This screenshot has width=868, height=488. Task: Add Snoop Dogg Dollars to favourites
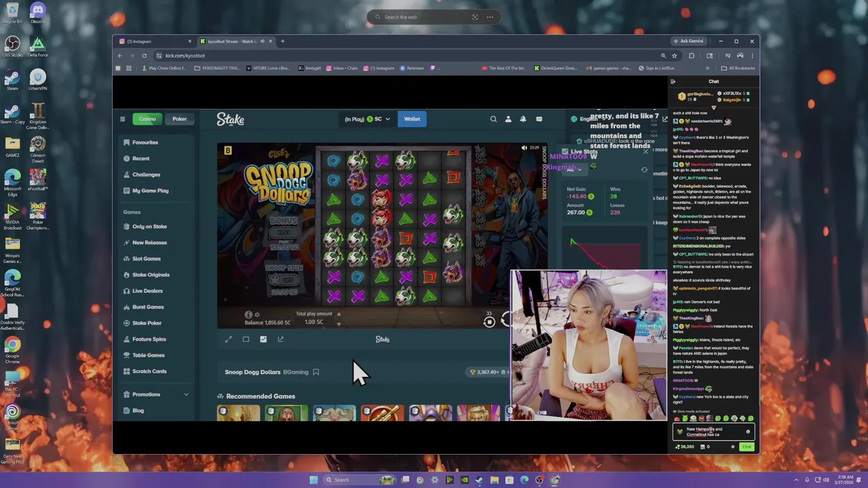pos(316,372)
